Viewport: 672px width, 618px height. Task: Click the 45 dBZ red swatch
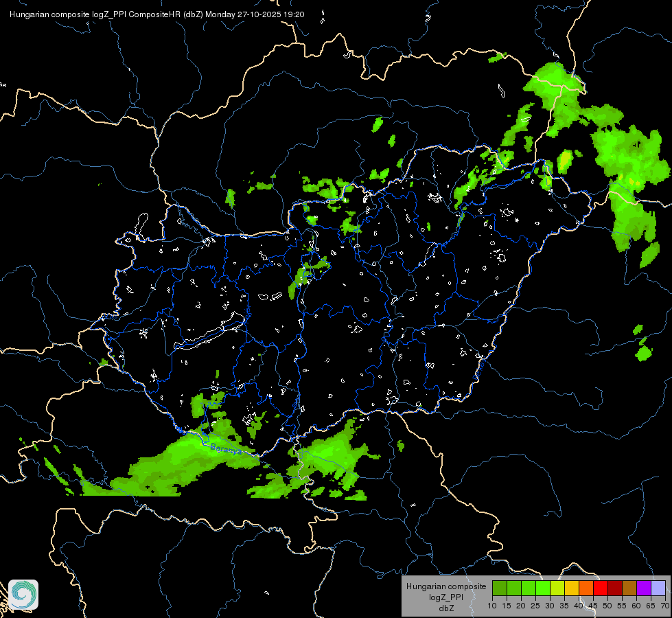tap(601, 588)
